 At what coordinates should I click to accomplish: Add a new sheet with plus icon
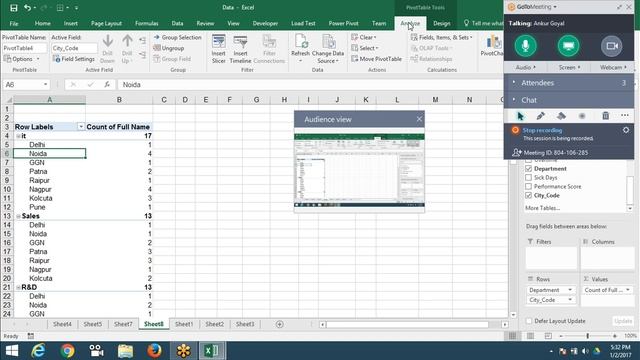[280, 324]
